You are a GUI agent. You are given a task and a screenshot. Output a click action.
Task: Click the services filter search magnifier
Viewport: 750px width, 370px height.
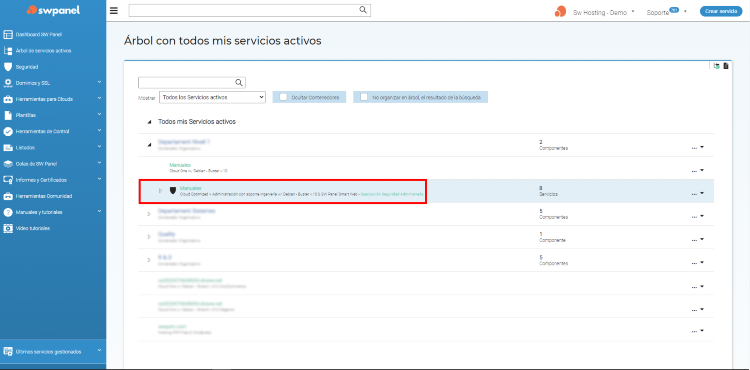(x=239, y=83)
